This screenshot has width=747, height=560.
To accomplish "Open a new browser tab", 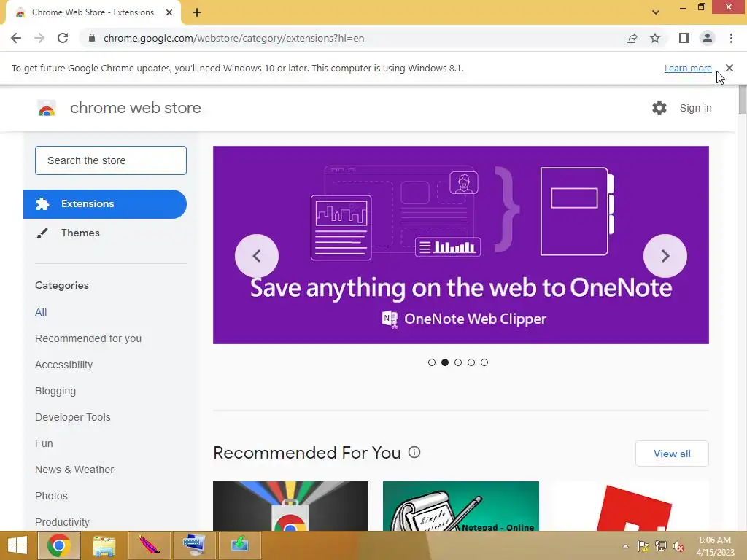I will coord(197,12).
